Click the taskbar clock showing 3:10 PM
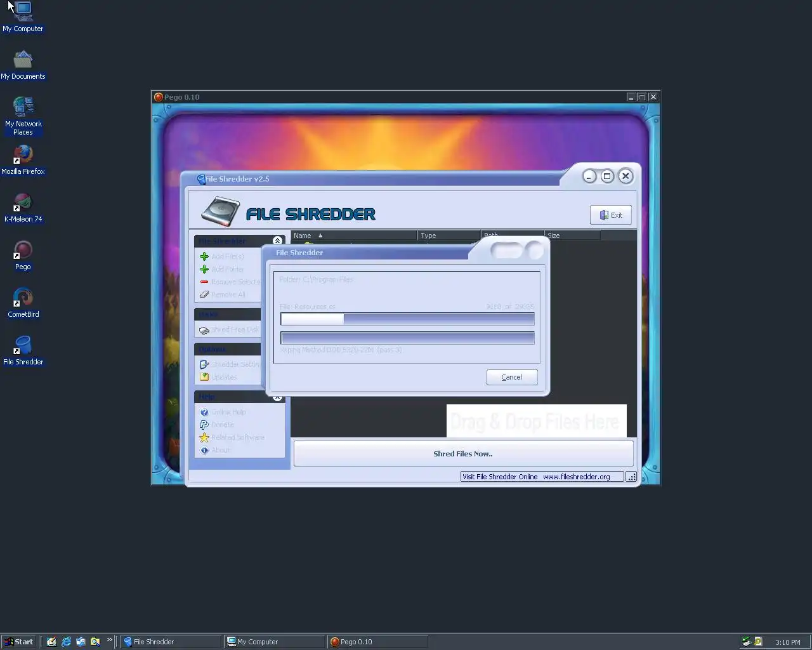This screenshot has height=650, width=812. 788,642
